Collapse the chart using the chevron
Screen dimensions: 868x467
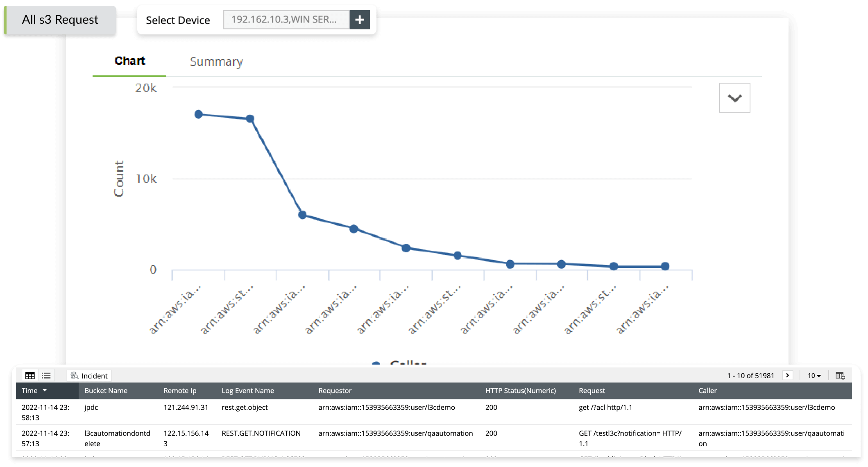734,97
